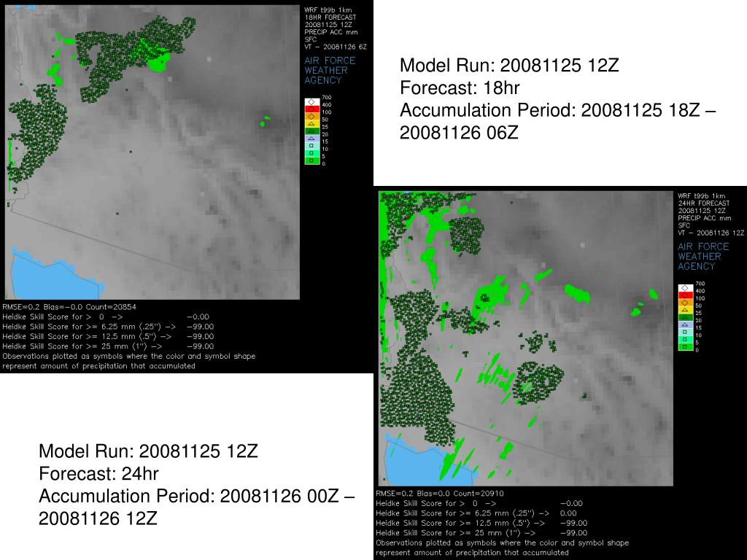The height and width of the screenshot is (560, 747).
Task: Select 'RMSE=0.2 Bias=0.0 Count=20910' line
Action: 440,494
